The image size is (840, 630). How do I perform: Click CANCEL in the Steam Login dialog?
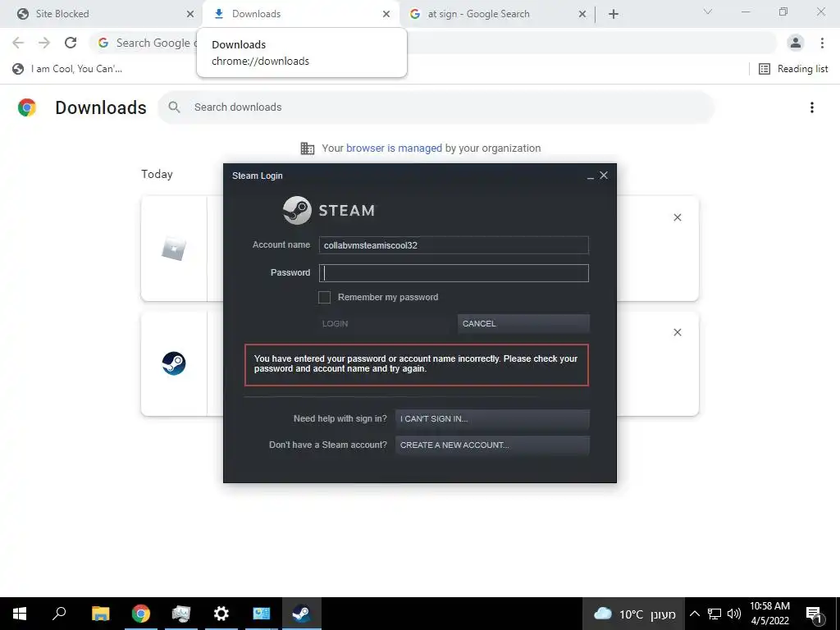[523, 323]
